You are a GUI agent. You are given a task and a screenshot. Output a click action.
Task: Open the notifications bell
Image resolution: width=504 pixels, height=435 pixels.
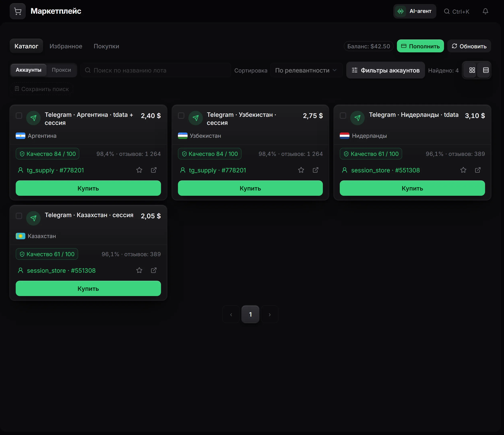pyautogui.click(x=485, y=11)
